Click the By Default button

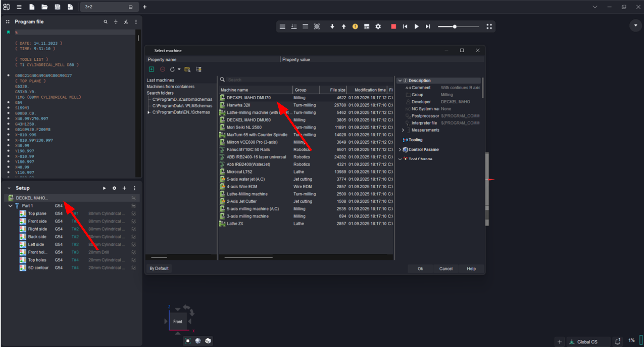[159, 268]
